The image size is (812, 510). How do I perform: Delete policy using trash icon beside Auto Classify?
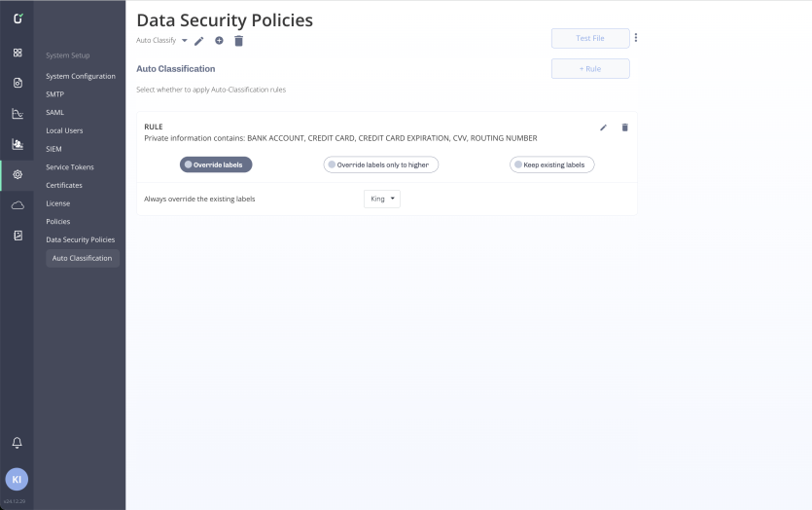pos(238,41)
